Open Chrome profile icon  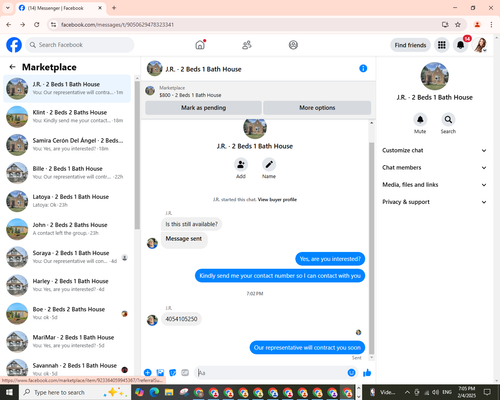[x=477, y=25]
